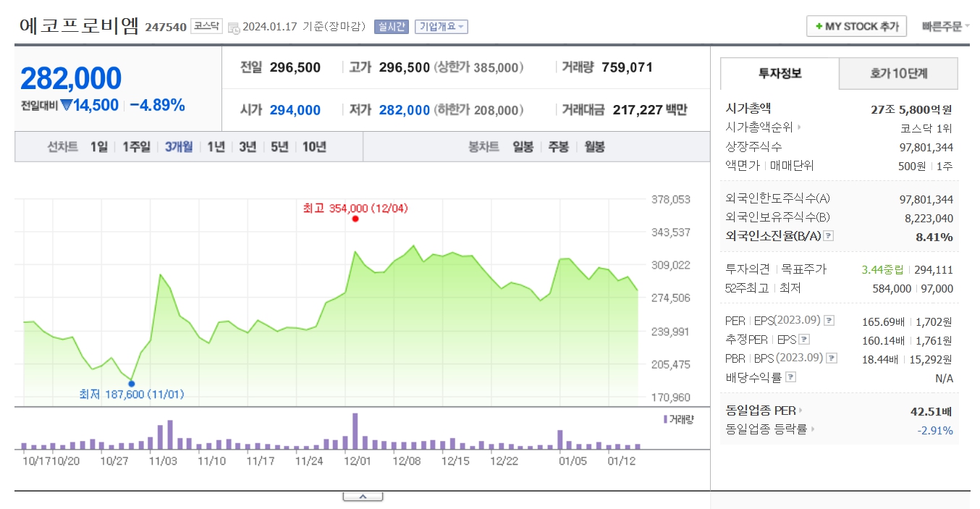Click the 거래대금 217,227 백만 value
The image size is (980, 509).
(x=650, y=110)
